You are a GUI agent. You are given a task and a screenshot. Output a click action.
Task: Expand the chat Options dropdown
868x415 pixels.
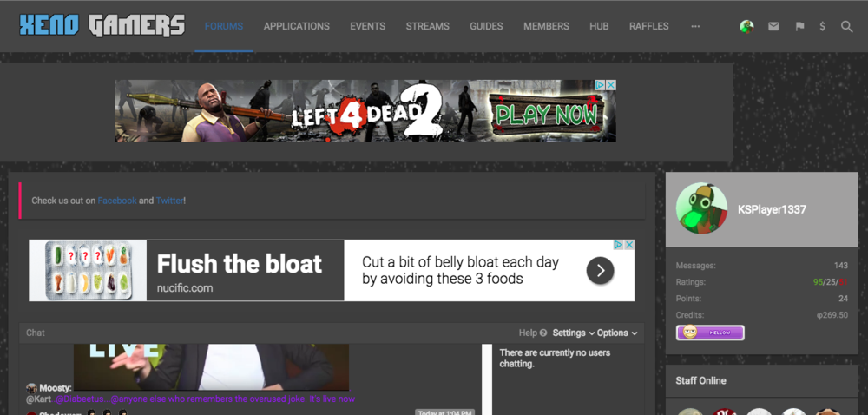point(617,333)
